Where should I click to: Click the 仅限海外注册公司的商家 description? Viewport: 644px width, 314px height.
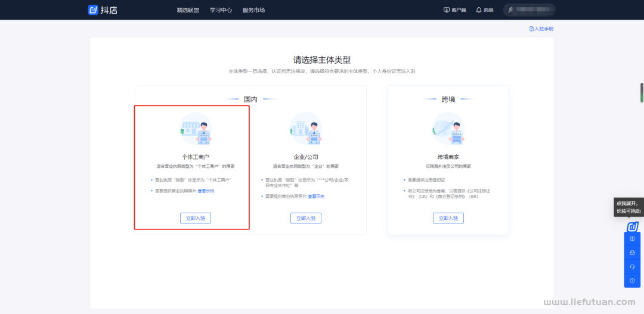click(448, 167)
